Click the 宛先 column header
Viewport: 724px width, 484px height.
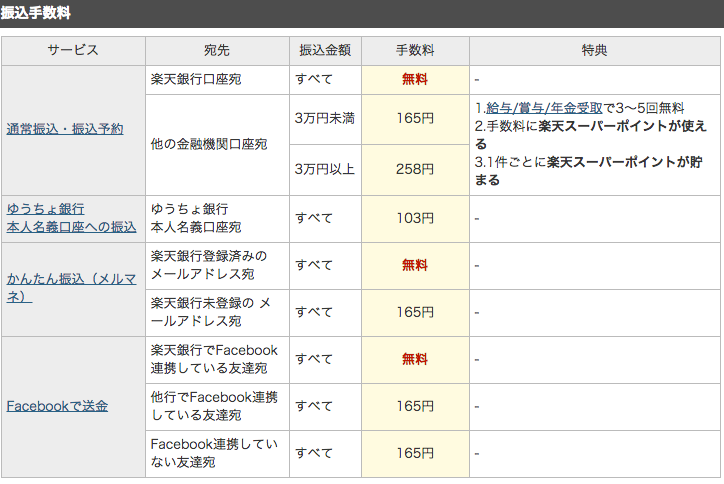coord(217,50)
